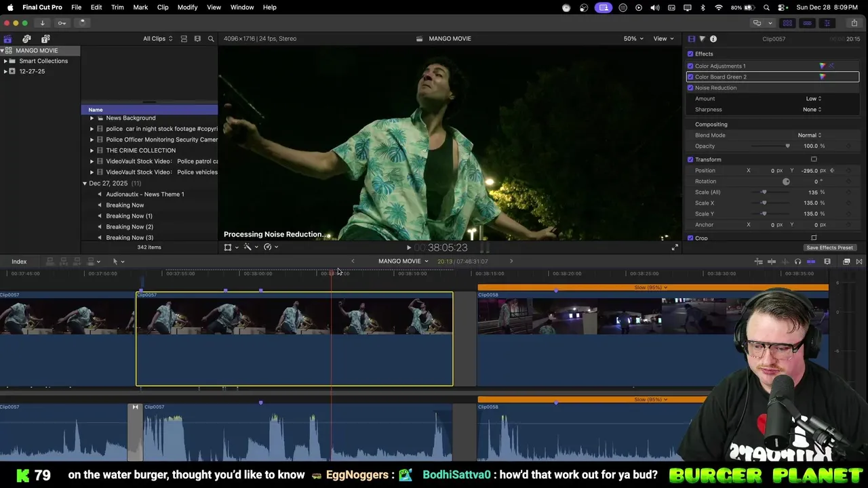
Task: Open the Blend Mode Normal dropdown
Action: pos(810,135)
